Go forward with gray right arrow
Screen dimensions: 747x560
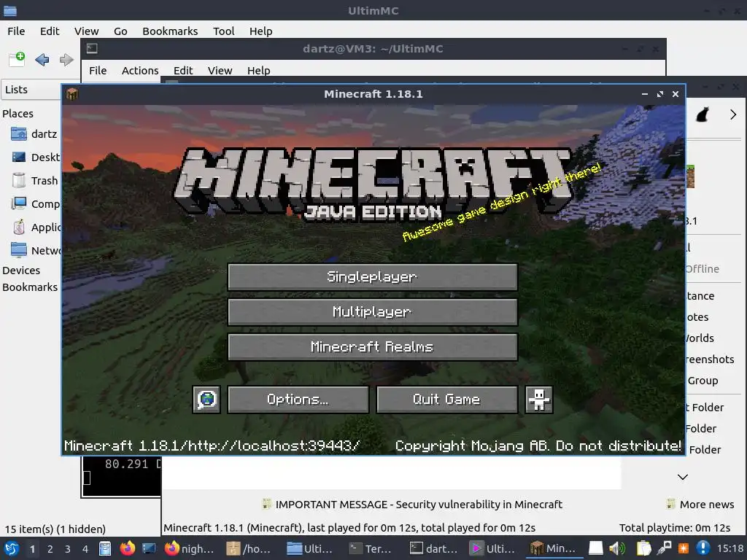pos(66,60)
